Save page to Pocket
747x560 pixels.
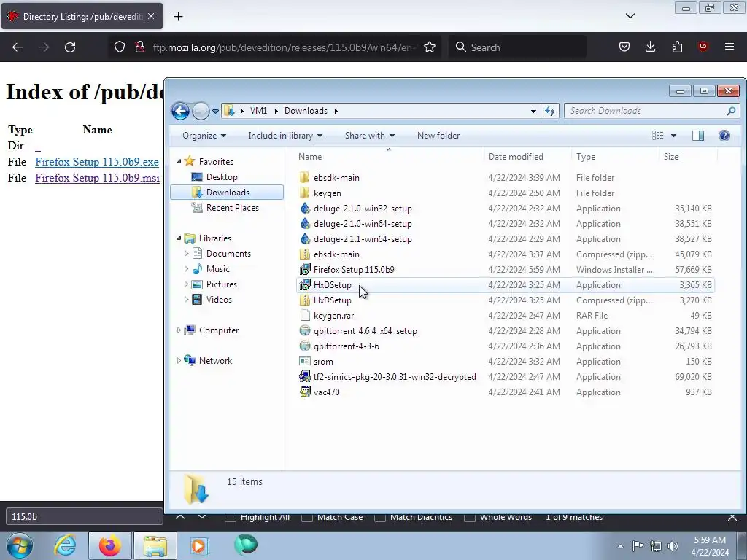click(624, 47)
